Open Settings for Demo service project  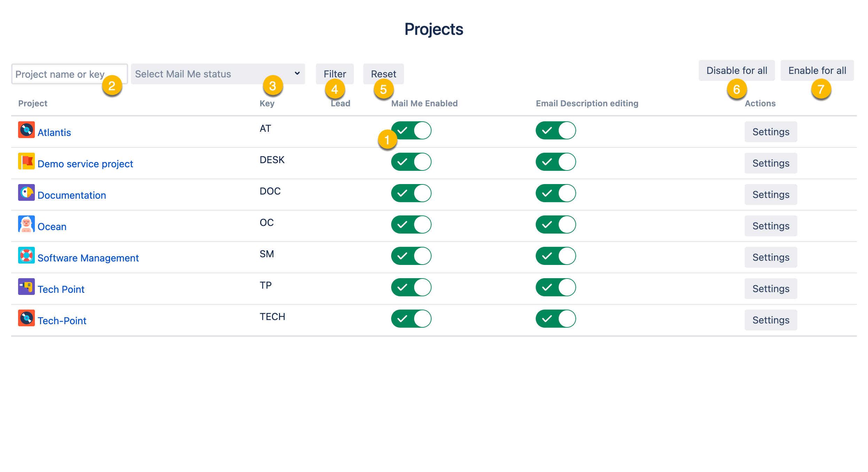(770, 163)
